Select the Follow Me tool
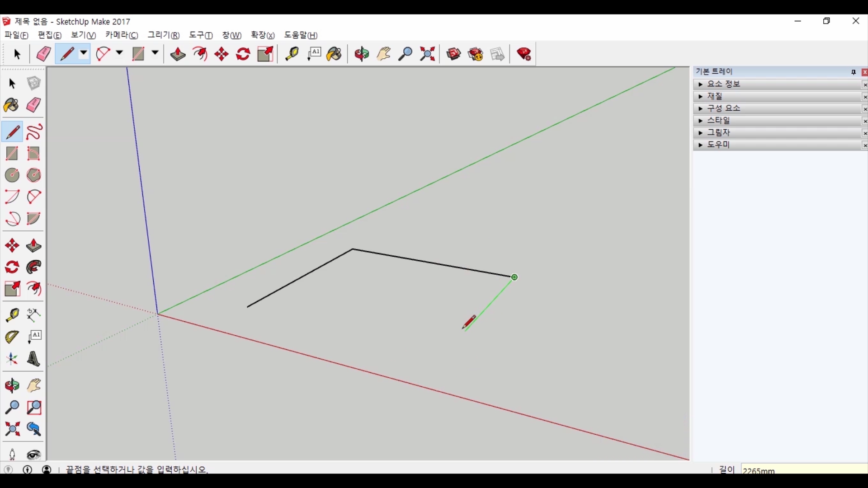 (34, 267)
